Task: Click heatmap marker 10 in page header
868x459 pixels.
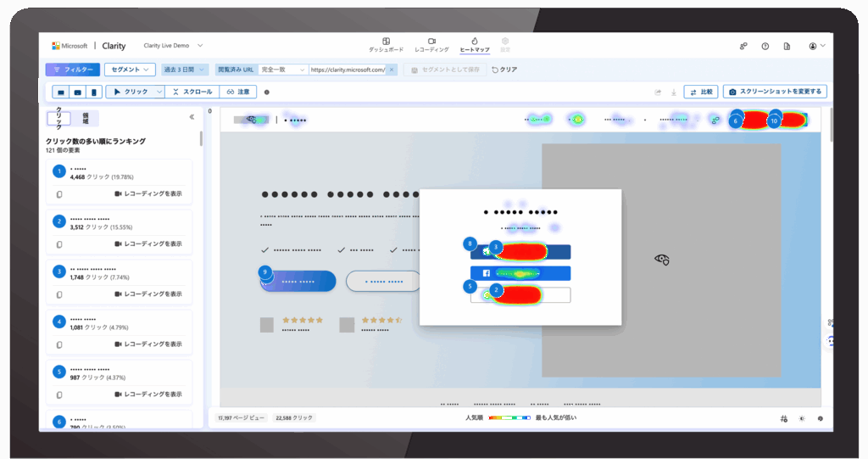Action: click(x=774, y=120)
